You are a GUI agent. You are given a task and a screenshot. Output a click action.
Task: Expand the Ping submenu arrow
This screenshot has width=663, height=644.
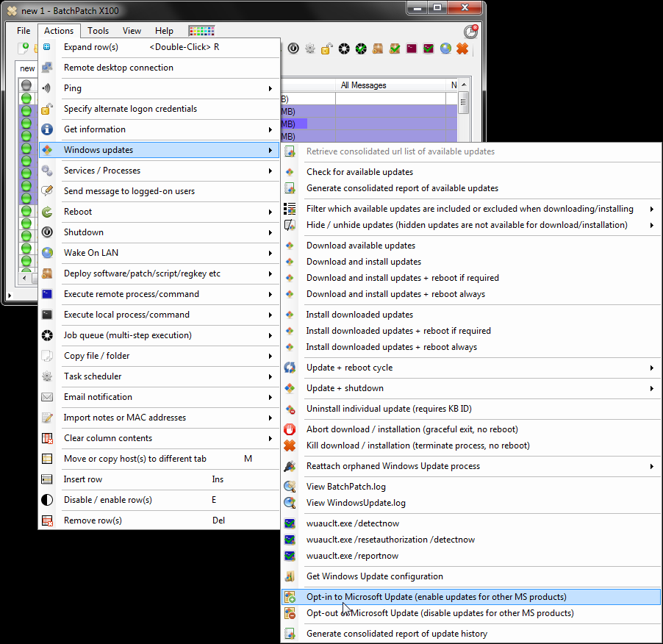(x=270, y=88)
